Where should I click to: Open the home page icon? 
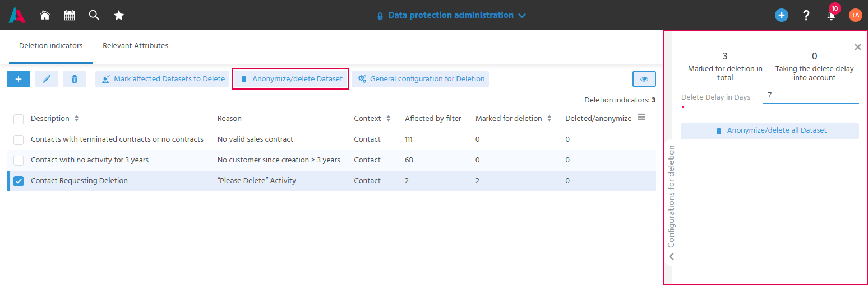pyautogui.click(x=45, y=16)
